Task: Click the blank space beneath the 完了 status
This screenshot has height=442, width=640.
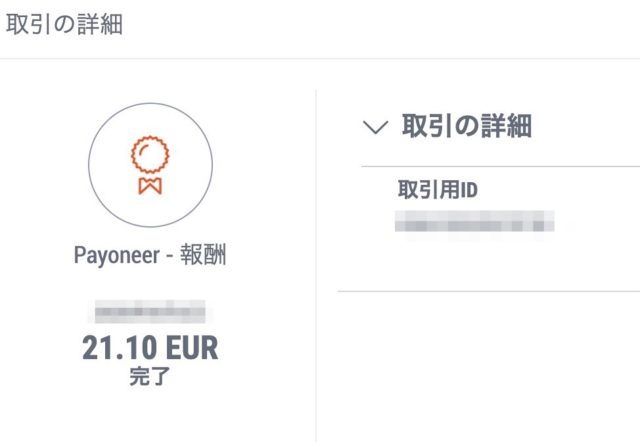Action: pos(150,415)
